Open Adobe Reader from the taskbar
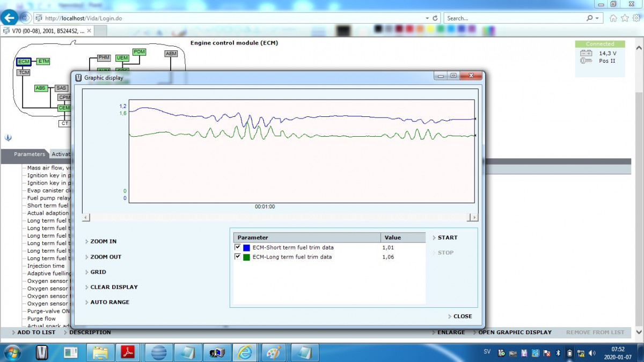644x362 pixels. point(128,352)
